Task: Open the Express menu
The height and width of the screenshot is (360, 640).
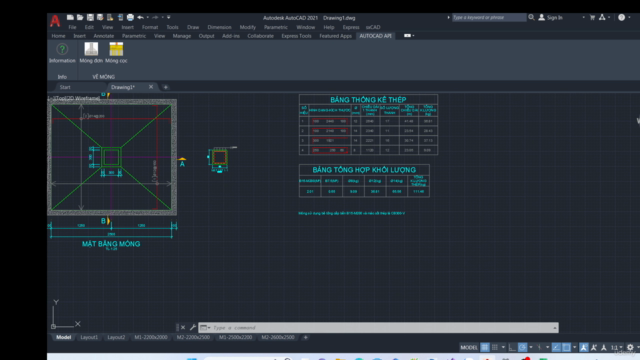Action: [x=351, y=27]
